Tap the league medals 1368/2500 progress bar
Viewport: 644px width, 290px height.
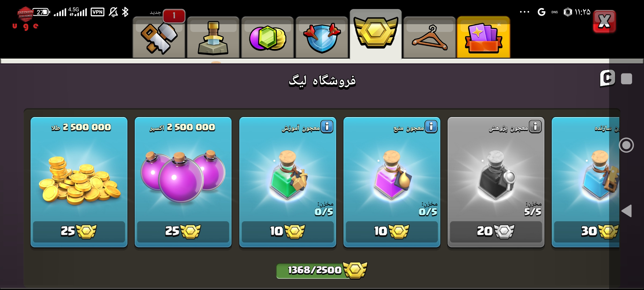coord(321,270)
